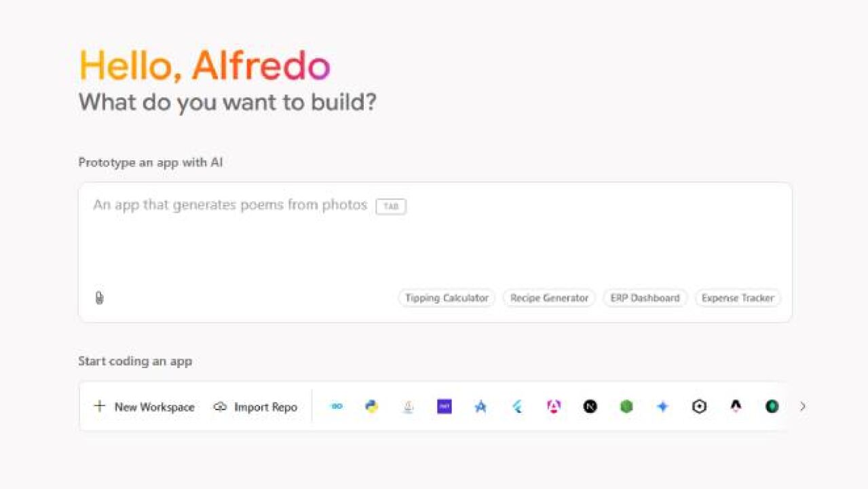Select the Go language template icon
The height and width of the screenshot is (489, 868).
pos(335,406)
